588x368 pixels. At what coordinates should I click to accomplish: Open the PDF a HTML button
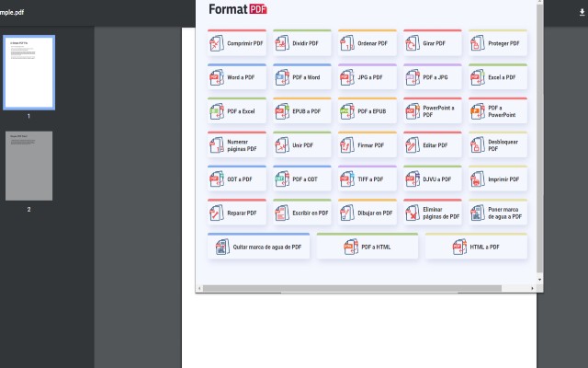click(367, 247)
